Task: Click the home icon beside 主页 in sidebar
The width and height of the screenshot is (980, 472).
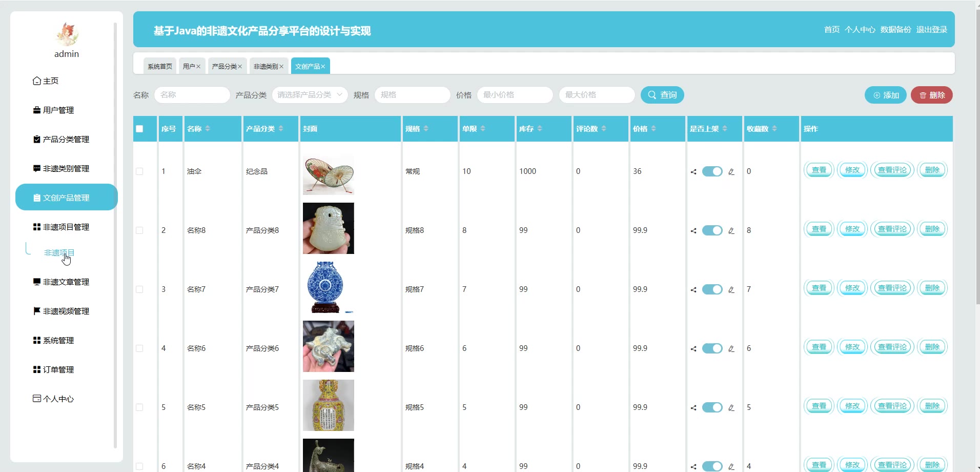Action: click(37, 81)
